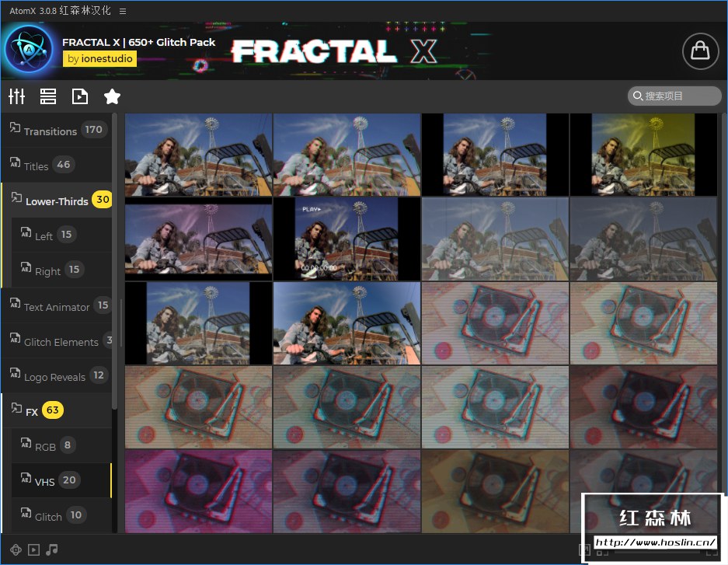The width and height of the screenshot is (728, 565).
Task: Click the boxed play icon in bottom bar
Action: (x=34, y=549)
